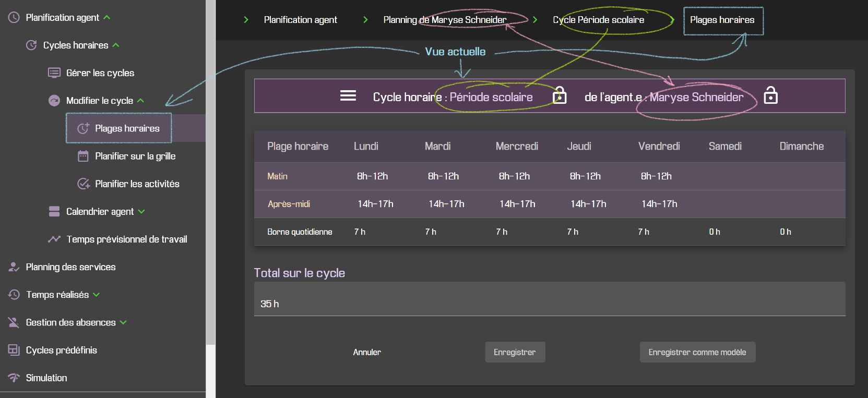
Task: Click Mercredi Après-midi cell 14h-17h
Action: (517, 204)
